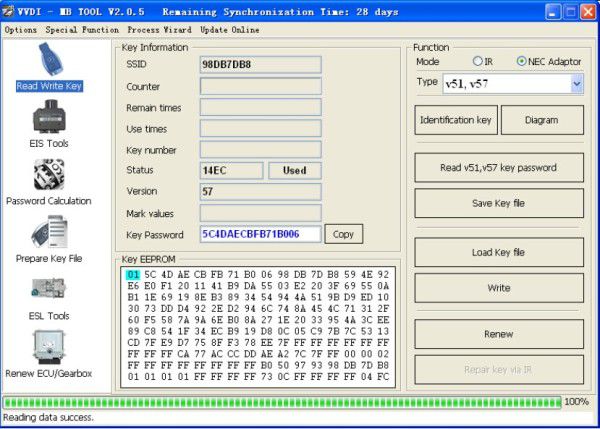
Task: Click the green progress bar
Action: click(282, 402)
